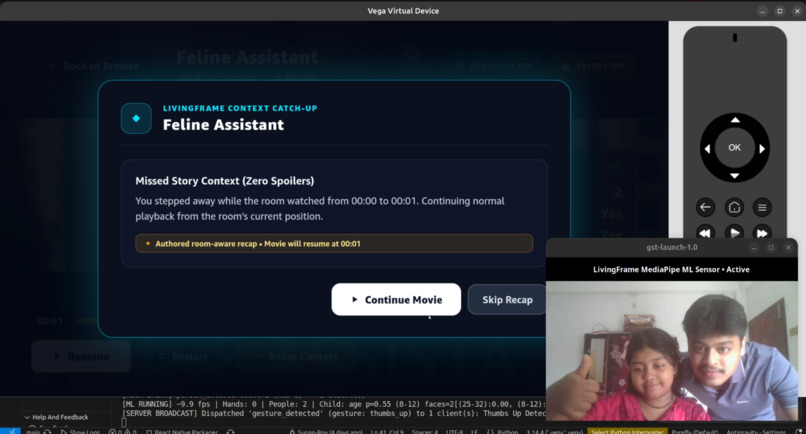The width and height of the screenshot is (806, 434).
Task: Click the remote's fast-forward button
Action: click(762, 232)
